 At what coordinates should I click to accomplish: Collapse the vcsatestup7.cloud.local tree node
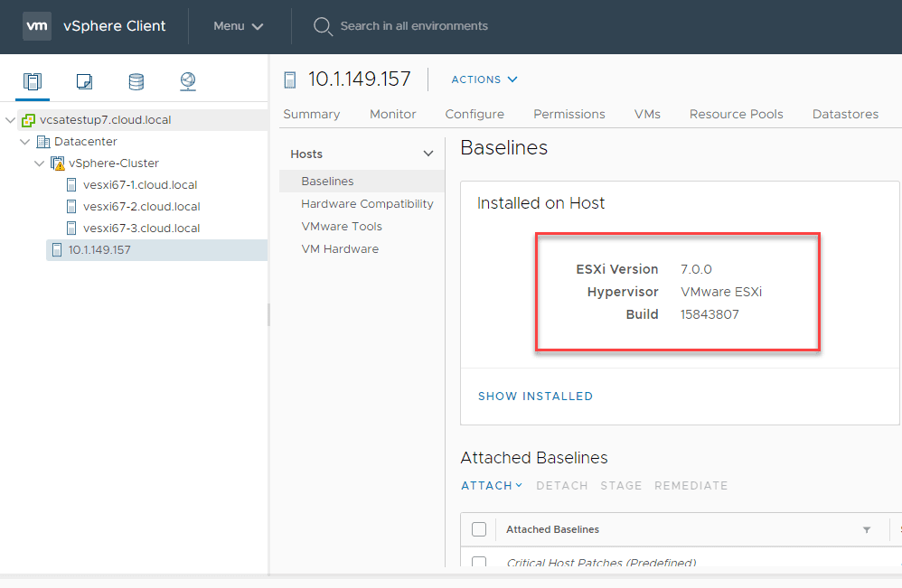11,120
